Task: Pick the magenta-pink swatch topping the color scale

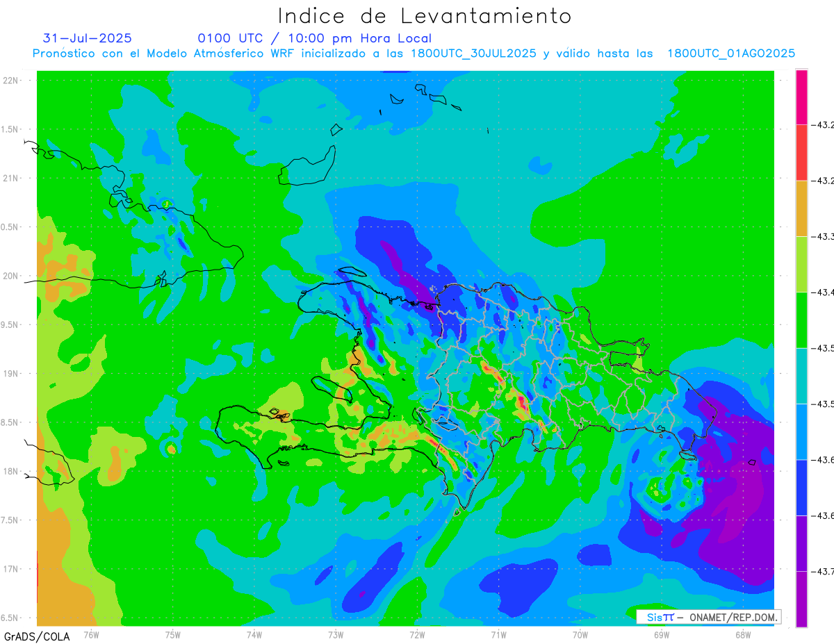Action: click(x=801, y=97)
